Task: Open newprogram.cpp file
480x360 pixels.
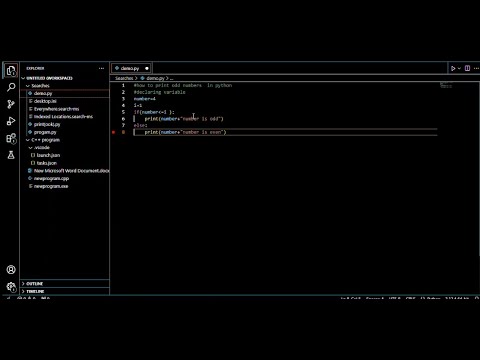Action: click(x=65, y=178)
